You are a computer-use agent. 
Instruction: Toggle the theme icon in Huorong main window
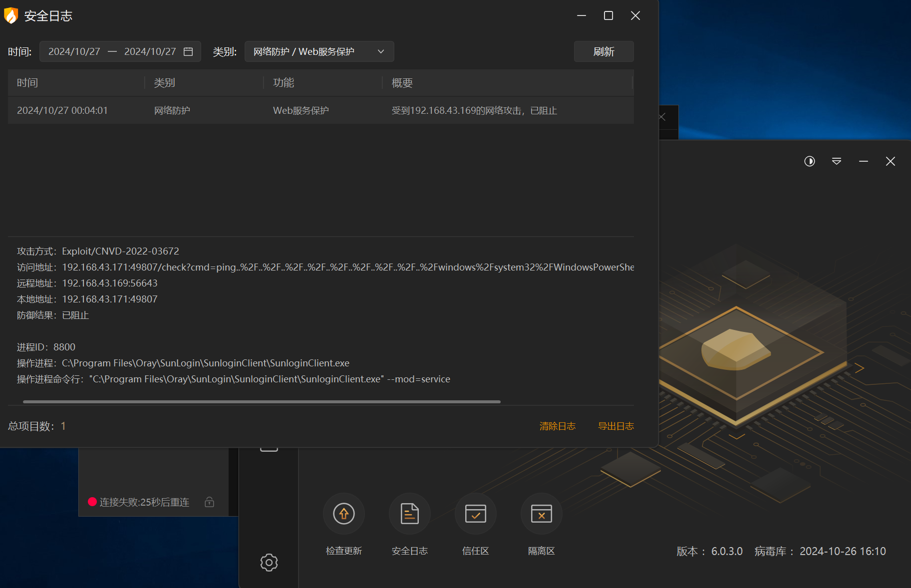click(810, 161)
